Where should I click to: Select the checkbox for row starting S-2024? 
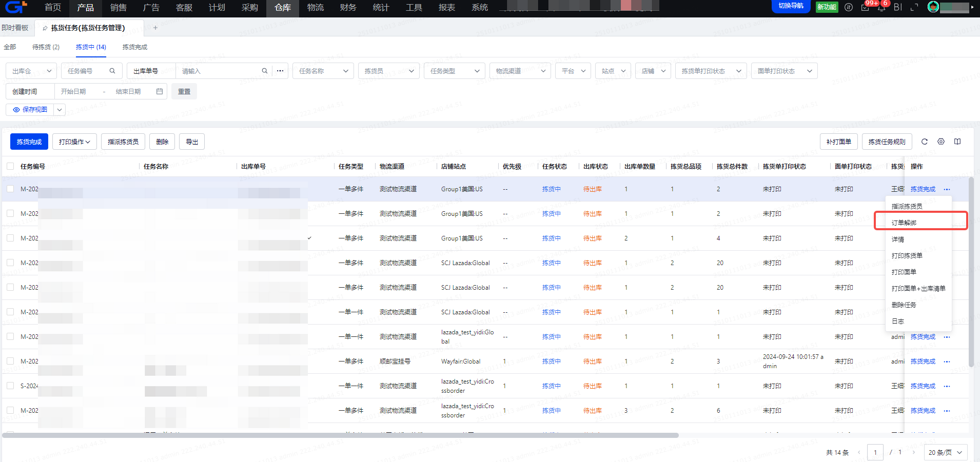point(10,386)
